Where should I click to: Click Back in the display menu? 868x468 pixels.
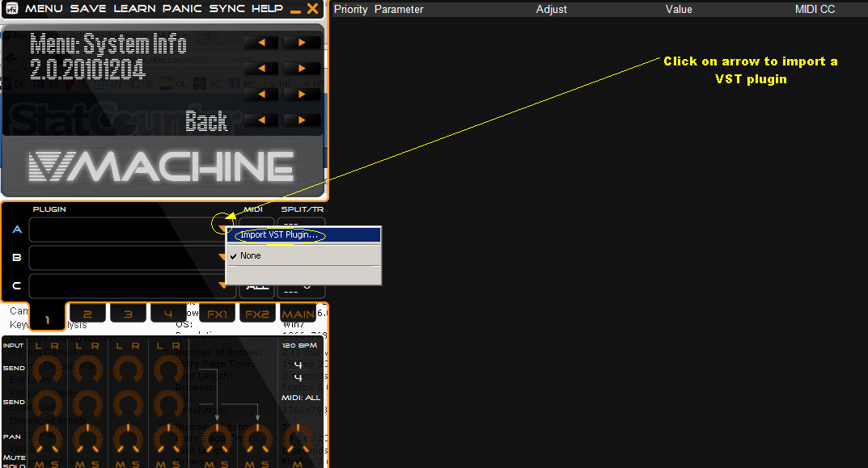(x=206, y=120)
